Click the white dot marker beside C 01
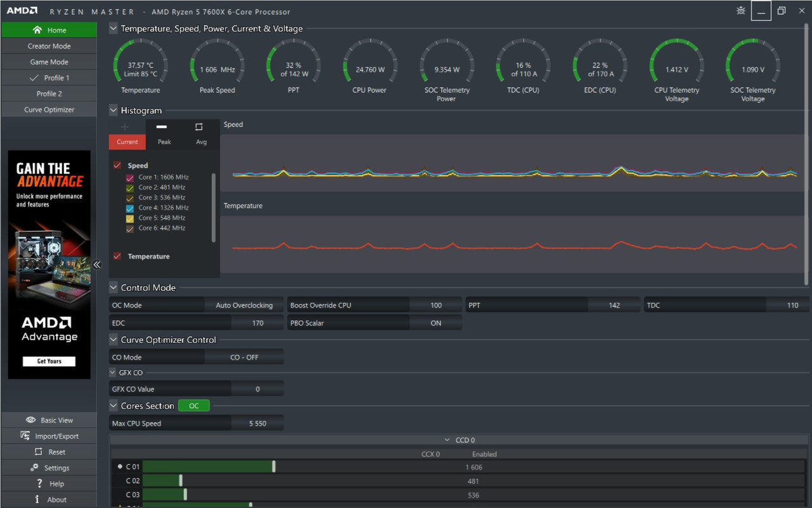 [120, 466]
